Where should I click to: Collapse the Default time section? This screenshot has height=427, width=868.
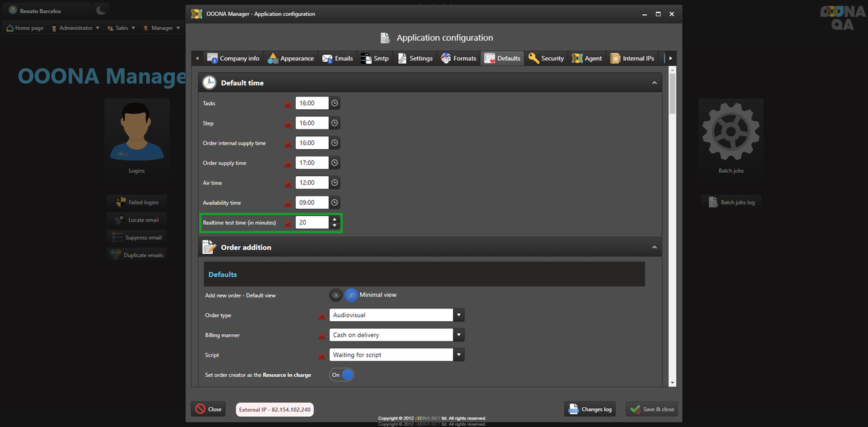(654, 83)
